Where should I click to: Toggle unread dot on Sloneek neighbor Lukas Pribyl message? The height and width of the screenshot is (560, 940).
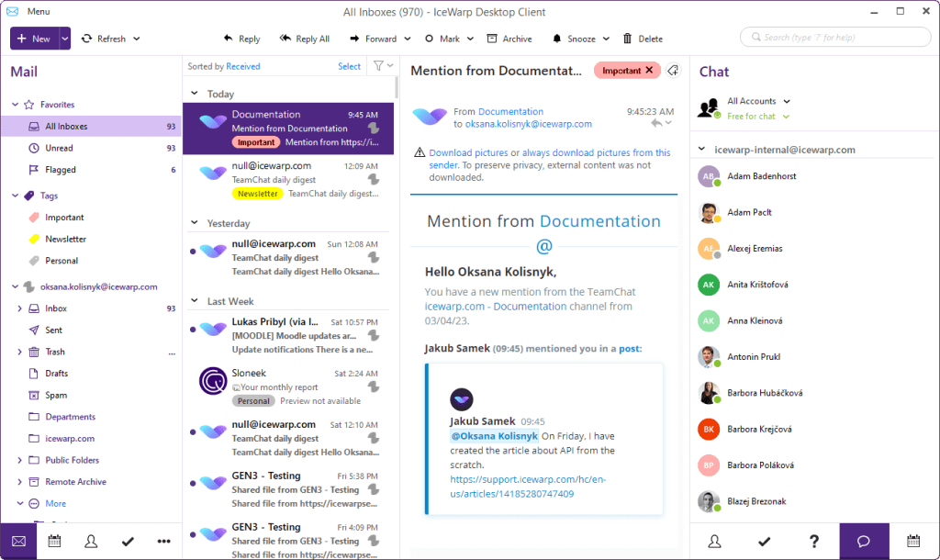(193, 330)
